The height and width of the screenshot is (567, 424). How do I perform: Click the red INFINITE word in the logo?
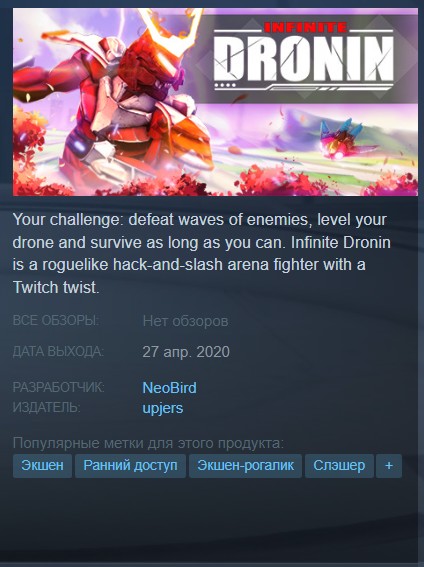(x=305, y=27)
